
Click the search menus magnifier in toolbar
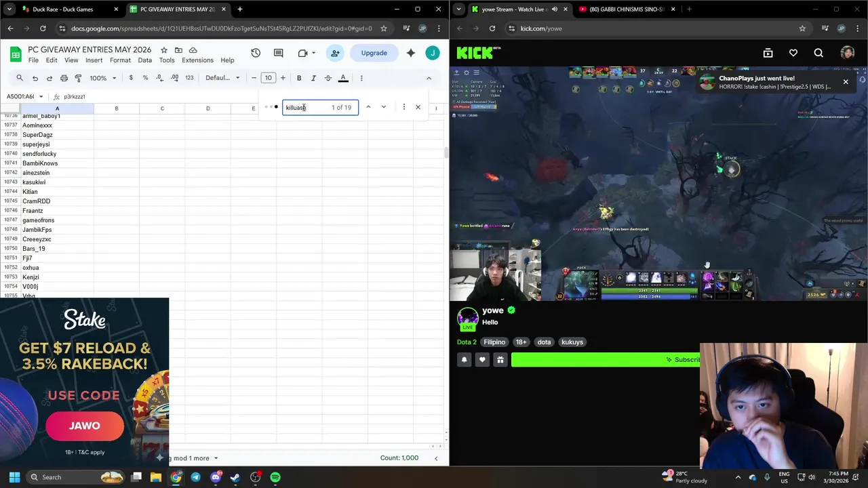click(x=20, y=78)
